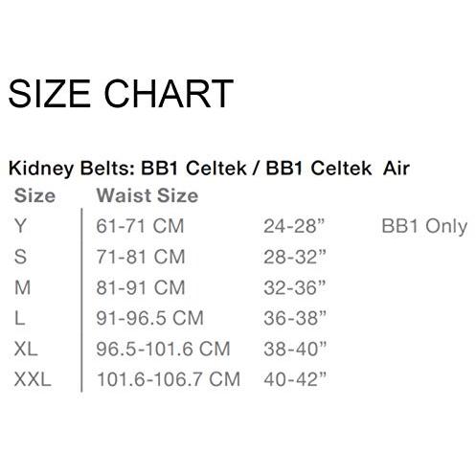Screen dimensions: 476x476
Task: Click the BB1 Only note
Action: point(424,227)
